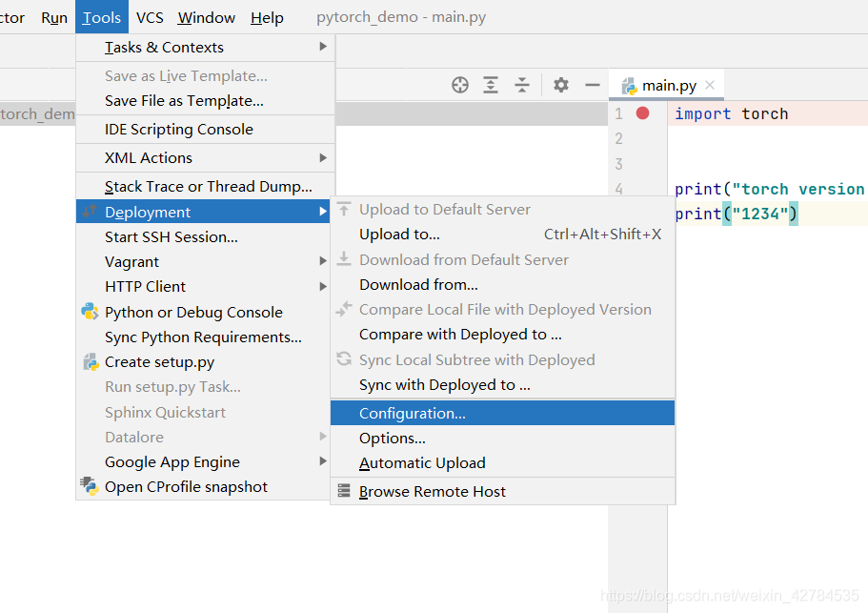Select Run setup.py Task entry
Viewport: 868px width, 613px height.
pyautogui.click(x=203, y=386)
